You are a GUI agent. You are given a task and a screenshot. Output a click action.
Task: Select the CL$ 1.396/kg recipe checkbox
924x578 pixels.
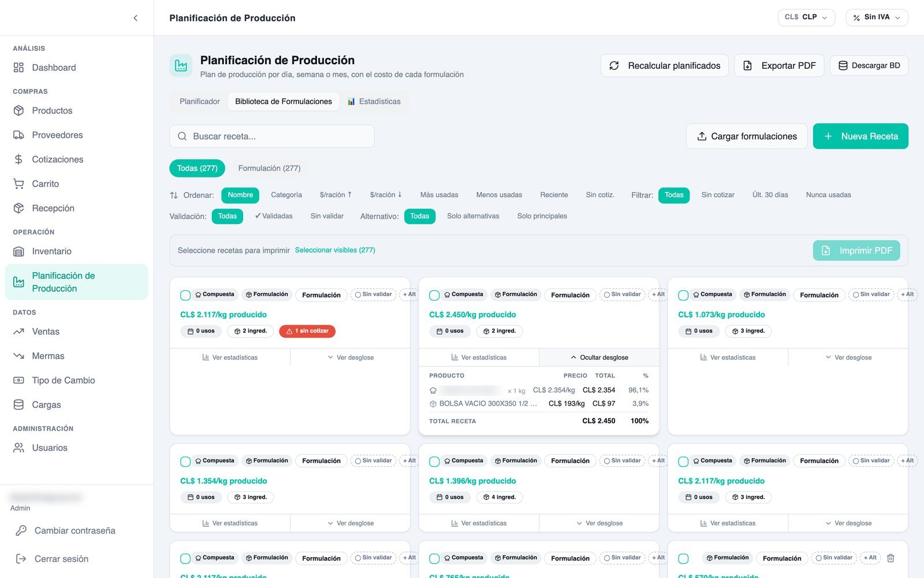click(x=434, y=462)
